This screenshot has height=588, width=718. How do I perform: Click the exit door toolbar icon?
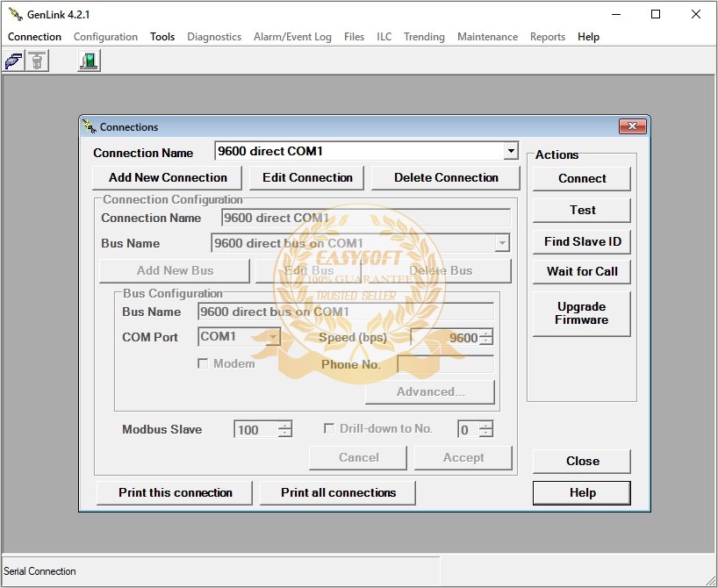(x=89, y=61)
